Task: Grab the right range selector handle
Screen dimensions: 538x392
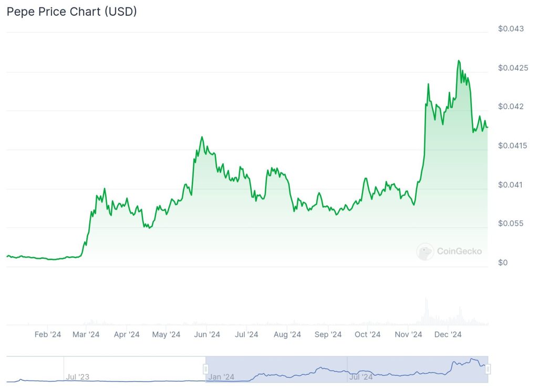Action: [488, 369]
